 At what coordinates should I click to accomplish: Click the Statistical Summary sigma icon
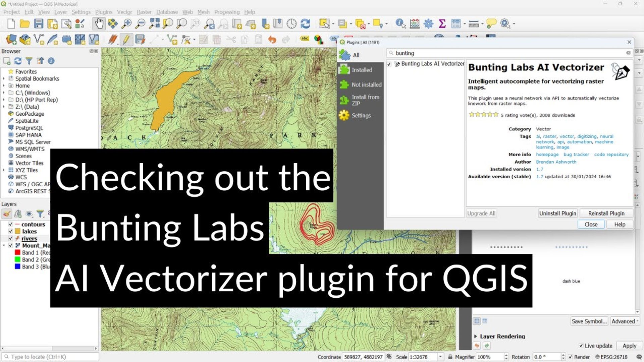pos(442,24)
